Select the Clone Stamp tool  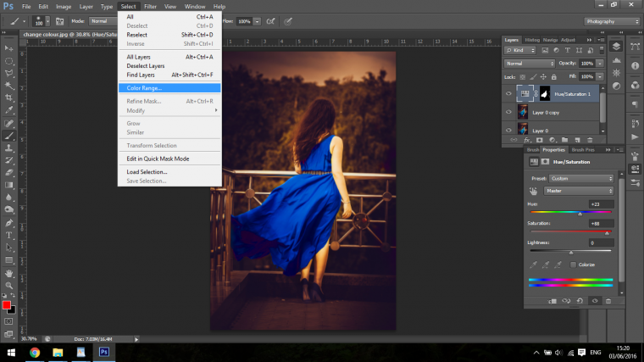8,148
